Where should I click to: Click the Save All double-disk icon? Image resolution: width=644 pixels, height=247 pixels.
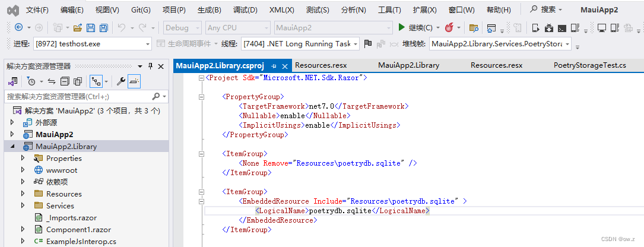[103, 27]
